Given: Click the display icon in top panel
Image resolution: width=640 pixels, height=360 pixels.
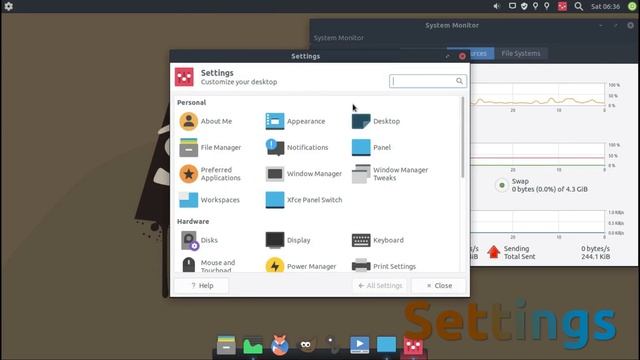Looking at the screenshot, I should tap(512, 6).
